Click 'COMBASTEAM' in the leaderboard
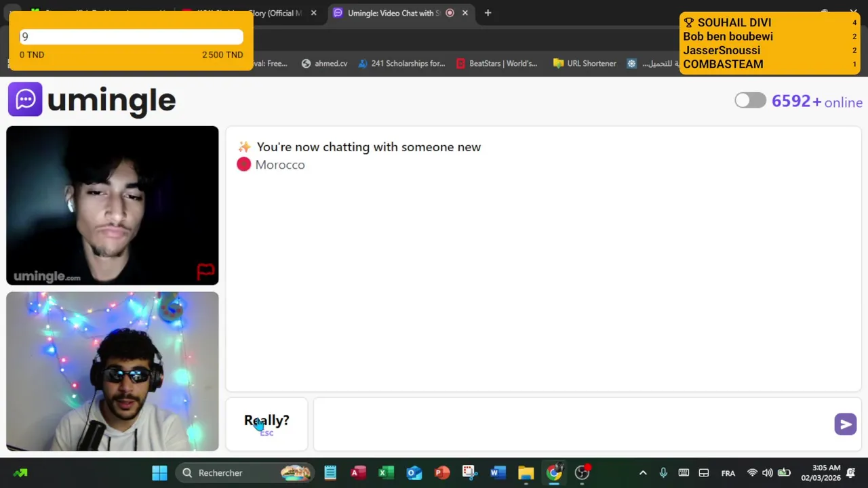Image resolution: width=868 pixels, height=488 pixels. (723, 64)
